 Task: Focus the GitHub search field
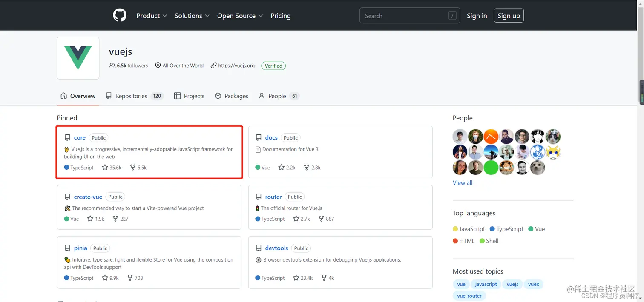[x=410, y=16]
